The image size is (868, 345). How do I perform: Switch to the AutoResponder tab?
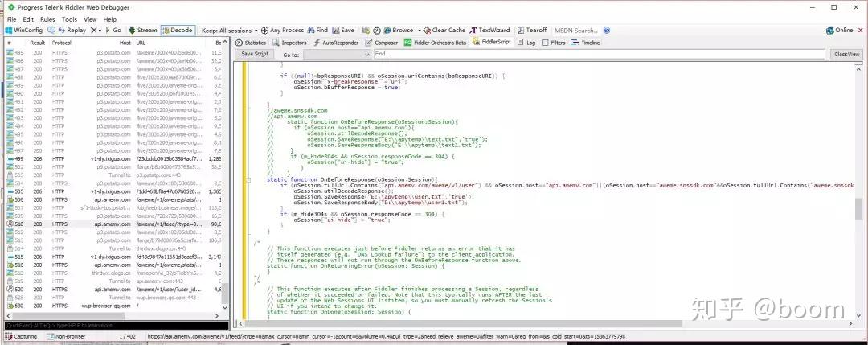(336, 43)
